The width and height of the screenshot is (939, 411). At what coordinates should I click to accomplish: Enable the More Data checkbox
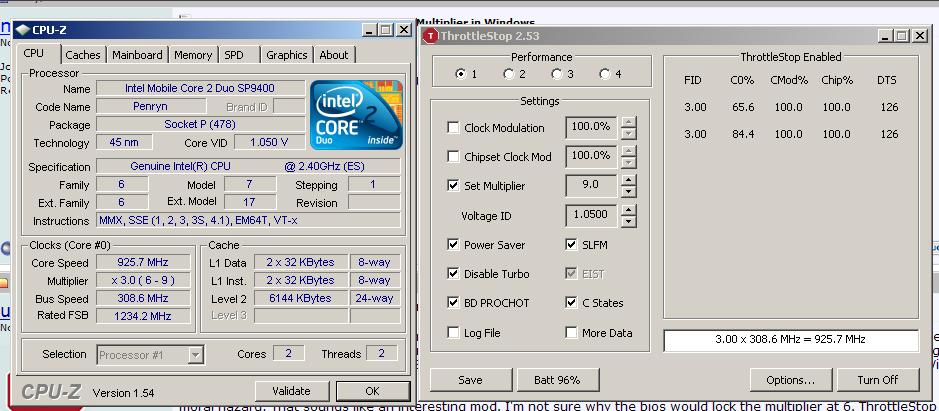[x=571, y=333]
